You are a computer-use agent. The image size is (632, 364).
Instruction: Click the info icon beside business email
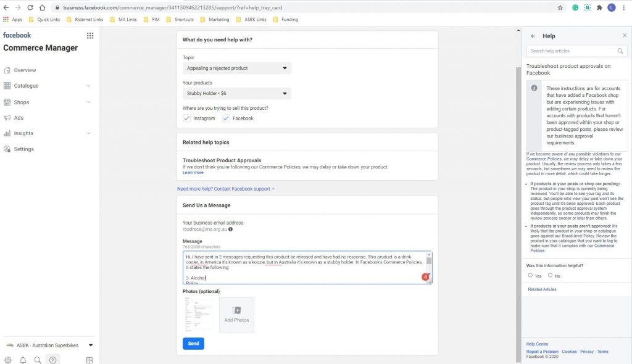(231, 229)
